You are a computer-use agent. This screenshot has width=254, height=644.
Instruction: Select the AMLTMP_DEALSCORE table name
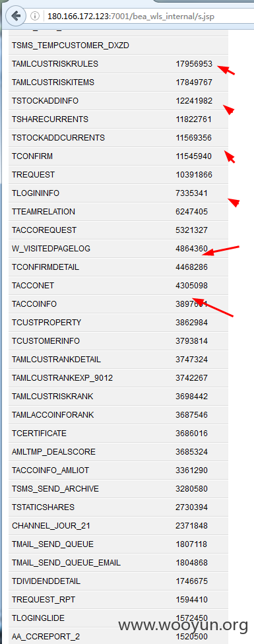tap(53, 452)
